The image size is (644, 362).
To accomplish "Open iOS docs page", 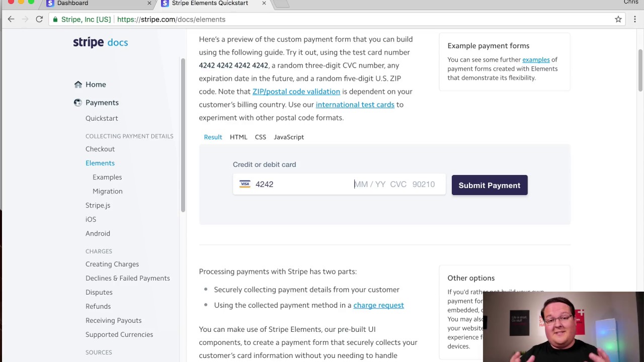I will point(91,219).
